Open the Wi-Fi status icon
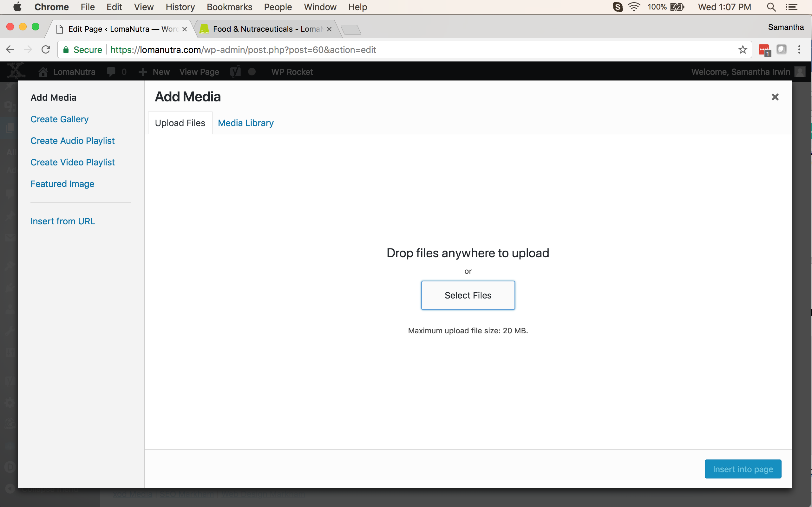The height and width of the screenshot is (507, 812). (x=634, y=7)
